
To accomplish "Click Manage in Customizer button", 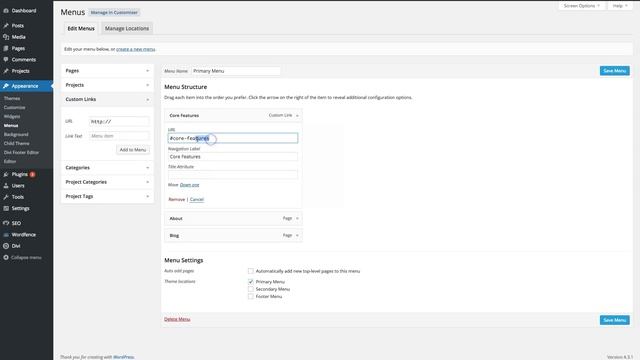I will (114, 13).
